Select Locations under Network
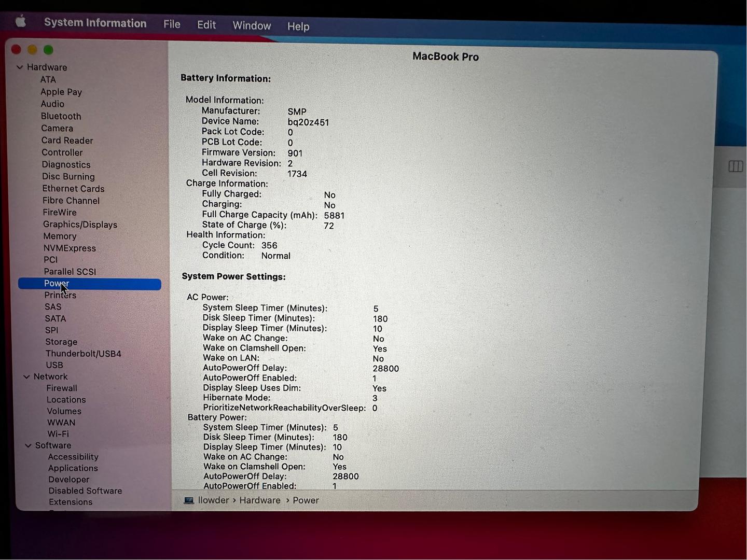Viewport: 747px width, 560px height. point(66,400)
